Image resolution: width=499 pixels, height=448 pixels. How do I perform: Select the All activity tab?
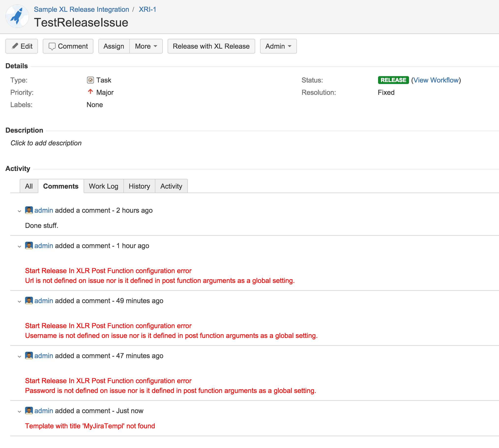tap(29, 186)
